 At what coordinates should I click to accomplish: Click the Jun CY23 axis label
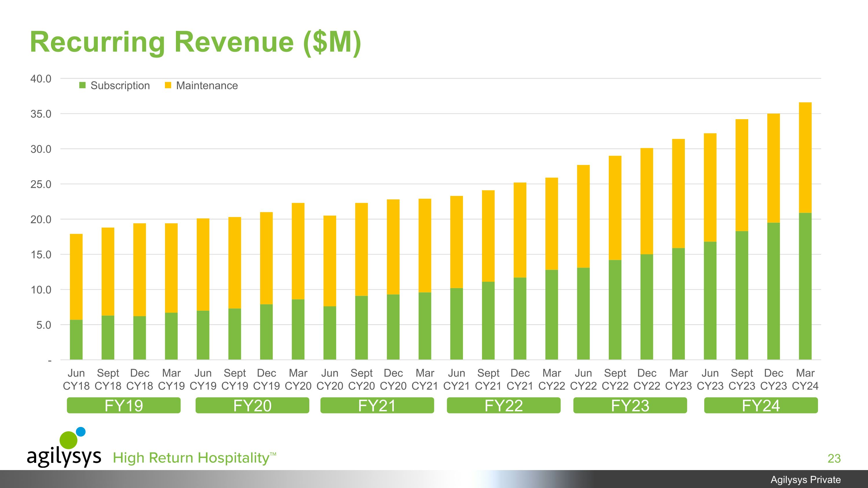[710, 379]
